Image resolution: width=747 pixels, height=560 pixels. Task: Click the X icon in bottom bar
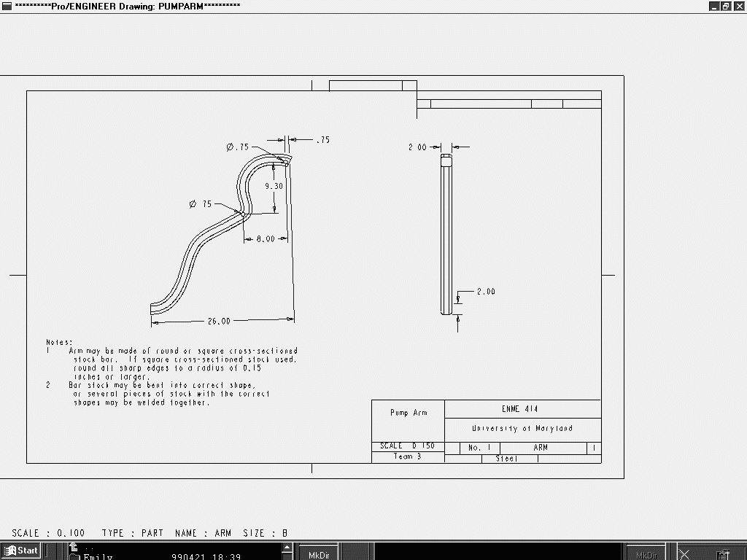point(684,554)
